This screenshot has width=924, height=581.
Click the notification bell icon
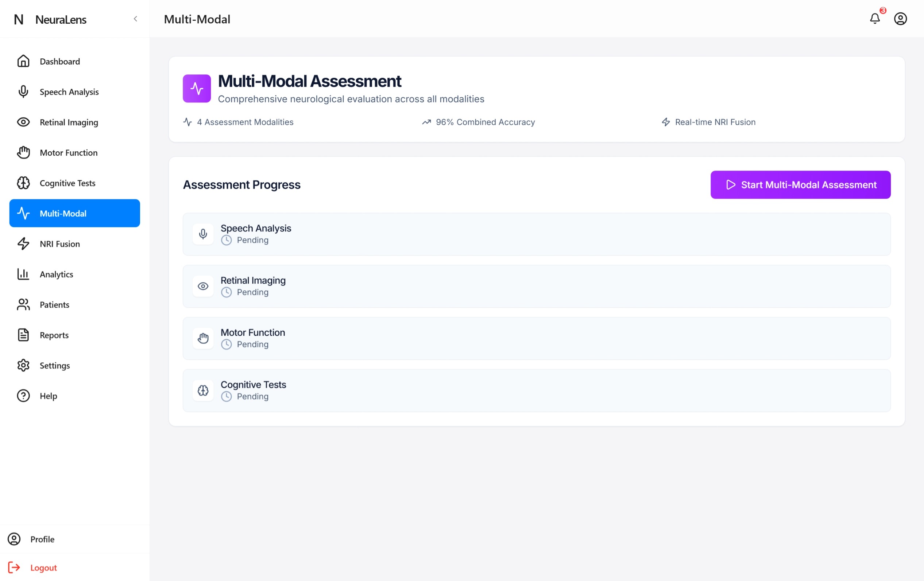pyautogui.click(x=874, y=19)
